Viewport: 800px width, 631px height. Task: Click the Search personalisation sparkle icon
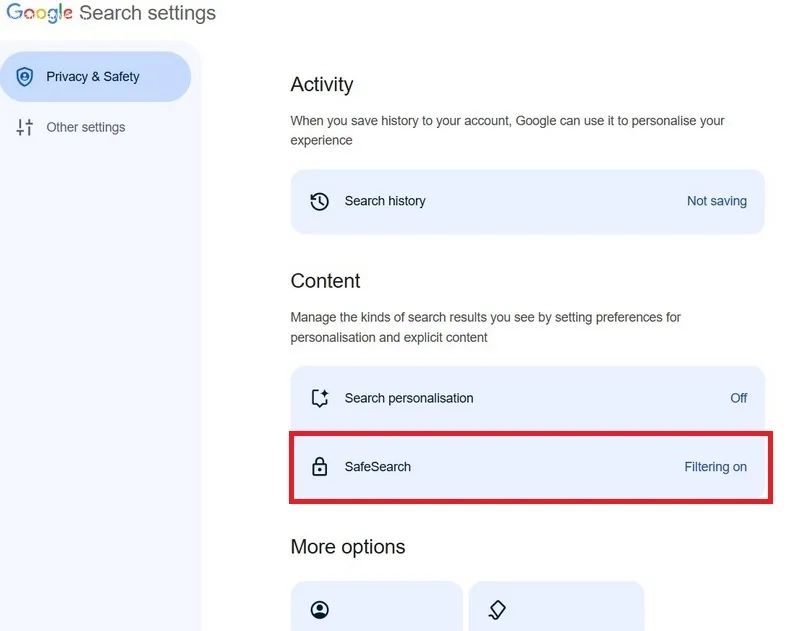coord(320,398)
